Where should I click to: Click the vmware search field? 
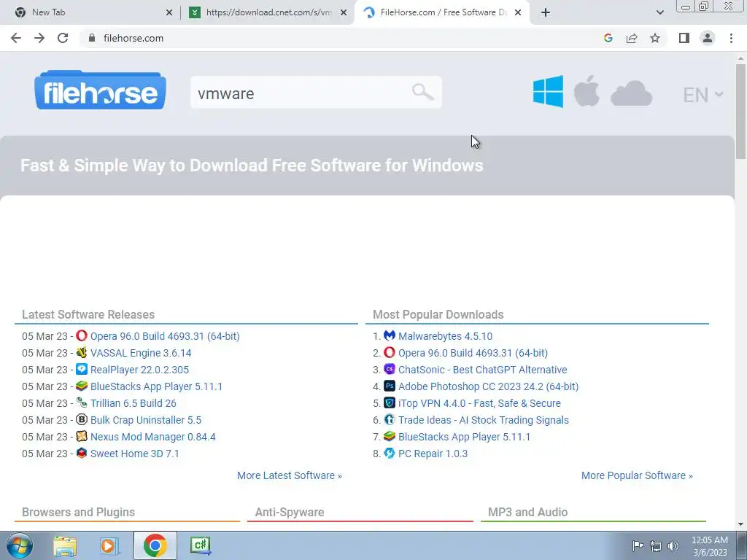[316, 93]
